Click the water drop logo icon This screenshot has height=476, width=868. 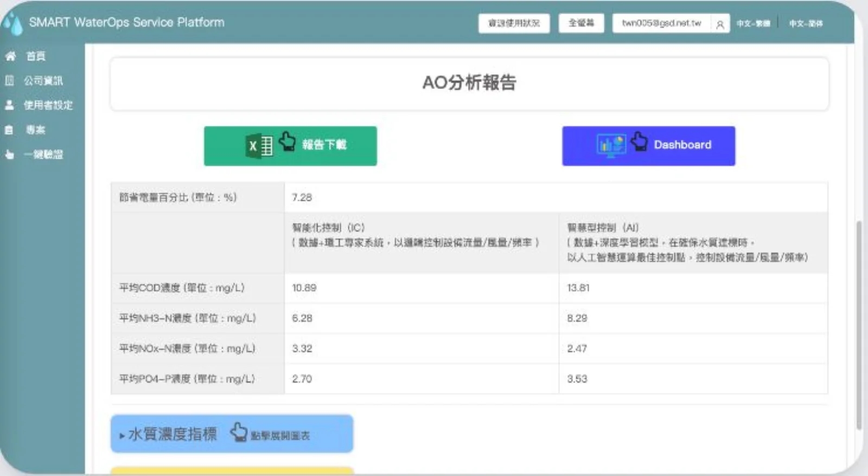tap(12, 23)
